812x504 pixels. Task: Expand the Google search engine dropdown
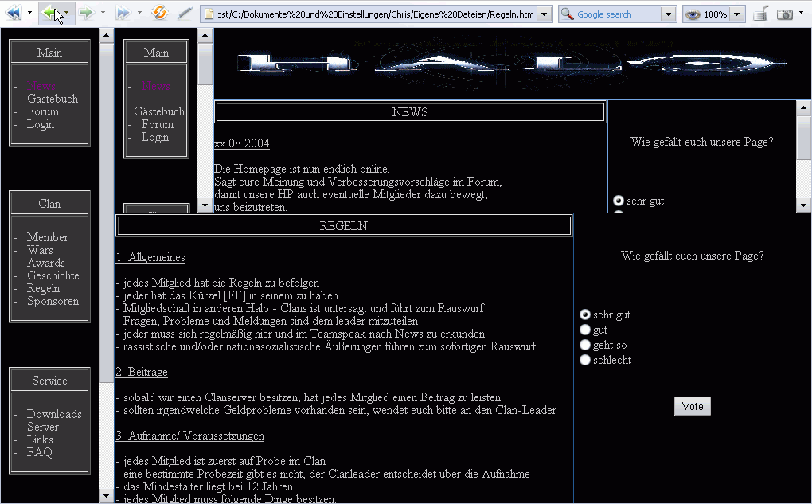[x=668, y=14]
